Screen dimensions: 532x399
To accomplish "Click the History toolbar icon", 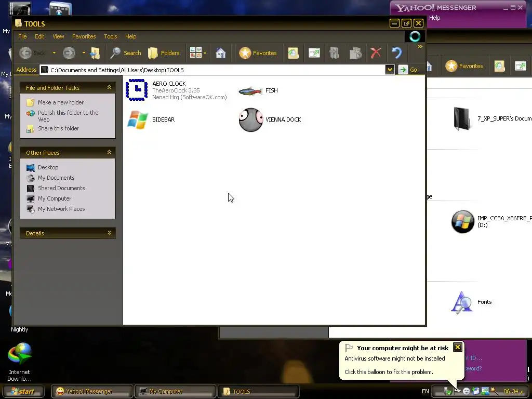I will (293, 53).
